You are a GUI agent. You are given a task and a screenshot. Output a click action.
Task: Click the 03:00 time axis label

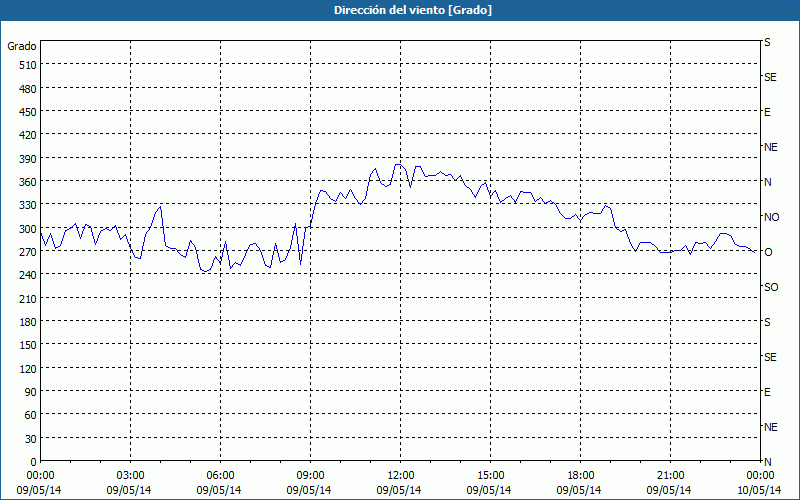pos(131,476)
